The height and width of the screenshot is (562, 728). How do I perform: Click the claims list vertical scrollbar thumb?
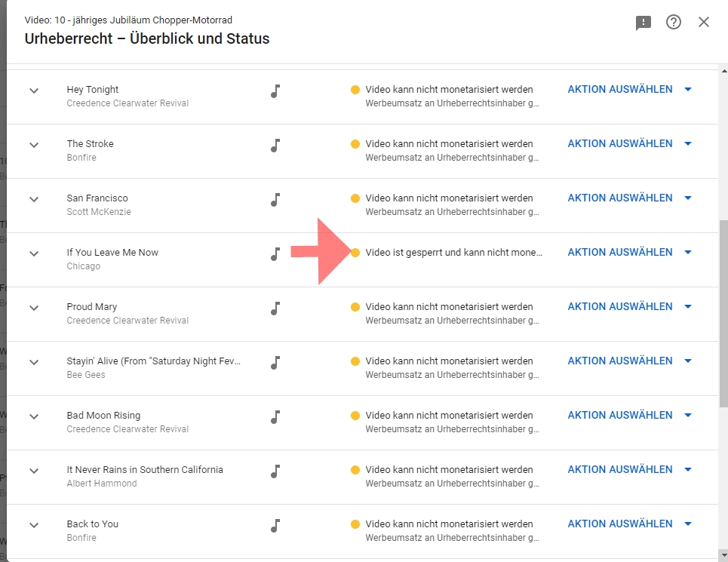723,314
